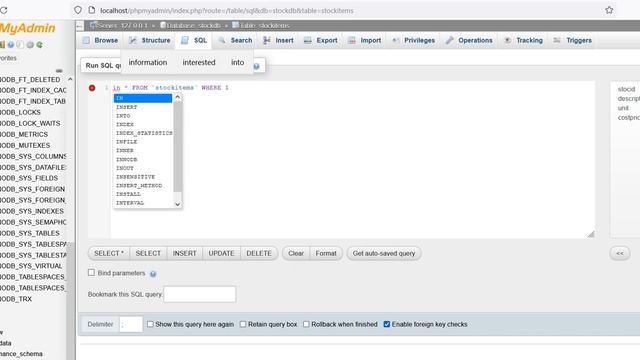Screen dimensions: 640x360
Task: Open INNODB_SYS_TABLES in navigation tree
Action: (x=30, y=233)
